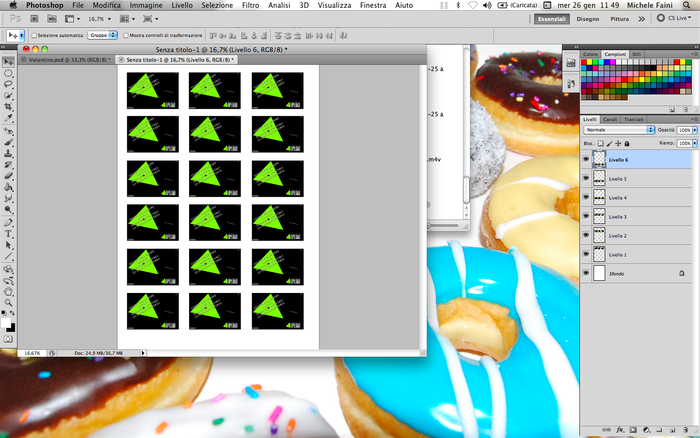Viewport: 700px width, 438px height.
Task: Select the Crop tool
Action: 8,107
